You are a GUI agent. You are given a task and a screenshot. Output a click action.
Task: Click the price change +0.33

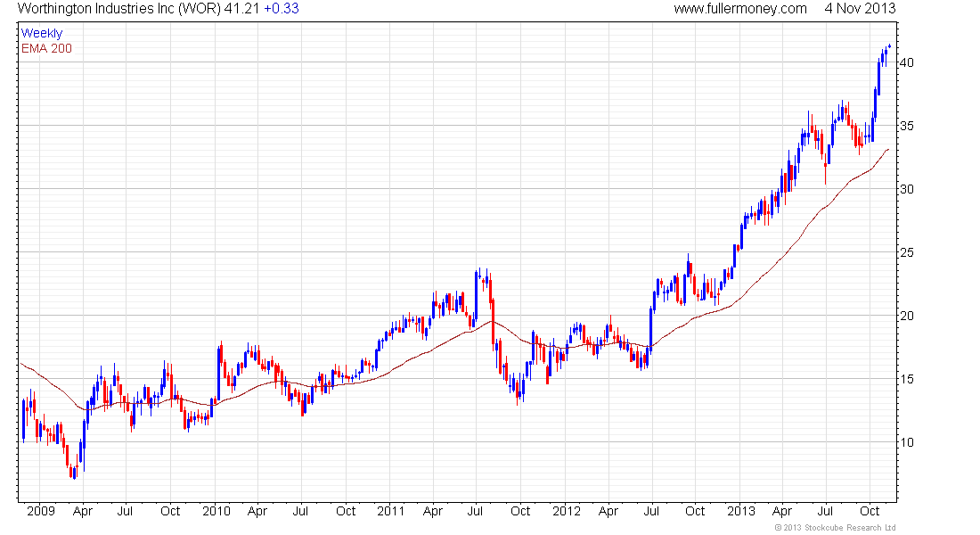pyautogui.click(x=282, y=9)
